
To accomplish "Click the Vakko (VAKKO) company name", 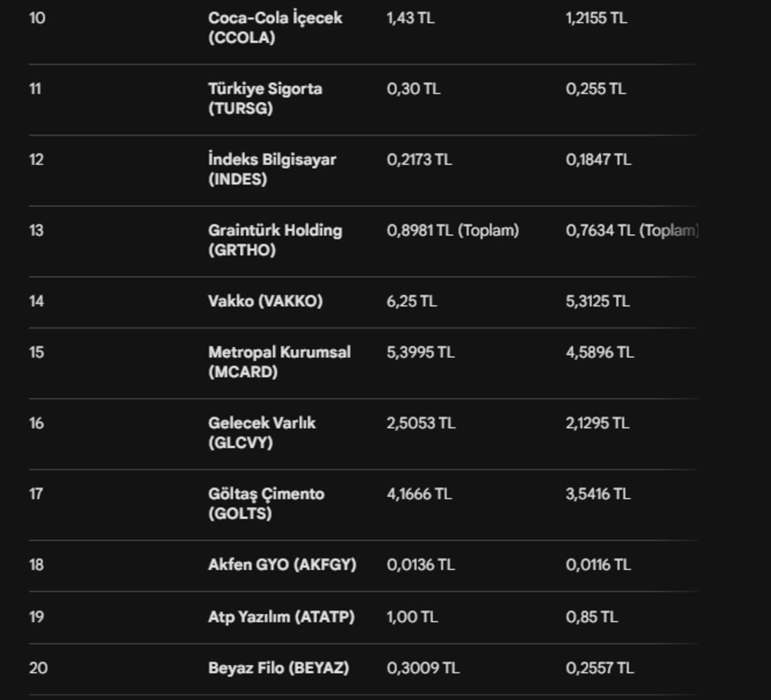I will (x=265, y=301).
